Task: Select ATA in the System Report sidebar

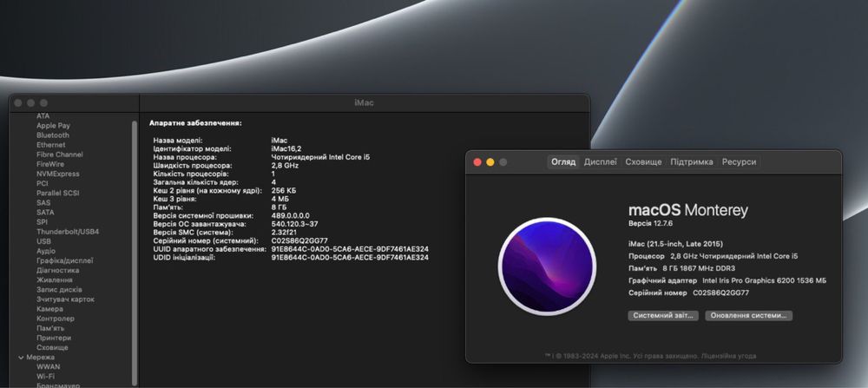Action: [43, 116]
